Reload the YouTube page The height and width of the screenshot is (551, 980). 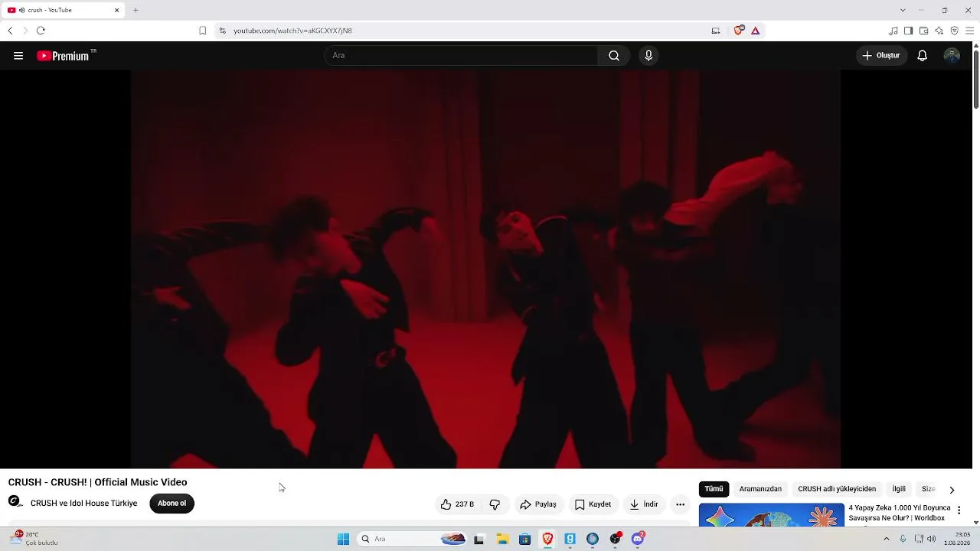(41, 31)
